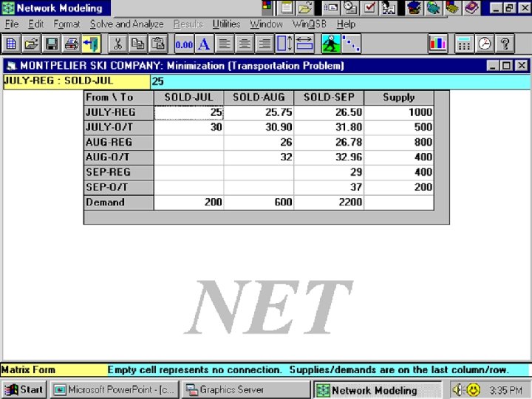Click the smiley face tray icon
This screenshot has height=399, width=532.
click(474, 390)
